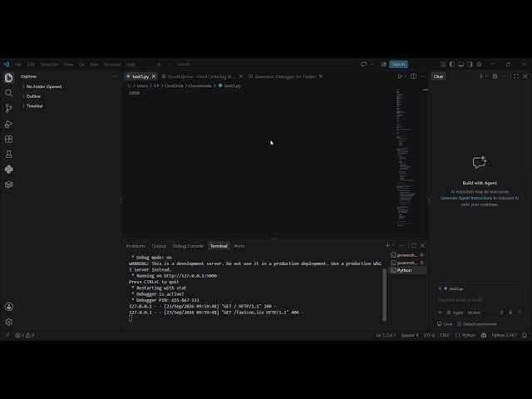Create a new terminal with plus icon
The height and width of the screenshot is (399, 532).
[x=388, y=245]
